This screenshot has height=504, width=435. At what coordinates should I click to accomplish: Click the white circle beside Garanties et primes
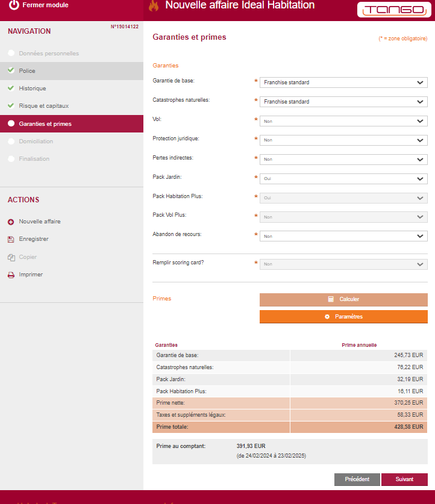[11, 123]
